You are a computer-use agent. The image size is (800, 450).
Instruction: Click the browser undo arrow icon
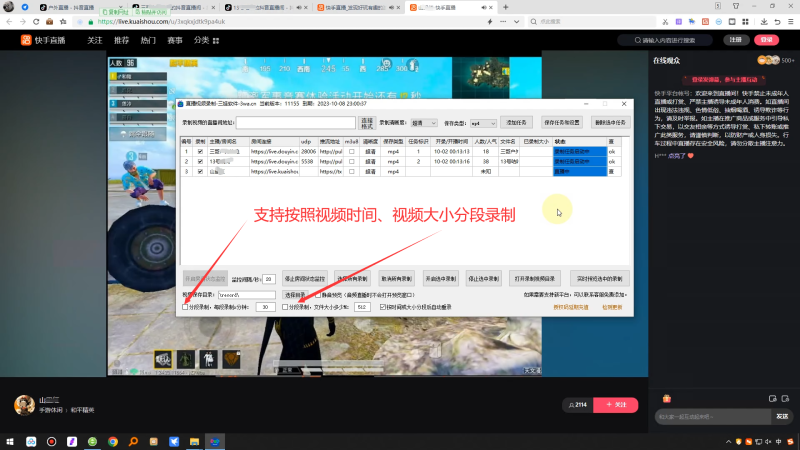click(777, 22)
